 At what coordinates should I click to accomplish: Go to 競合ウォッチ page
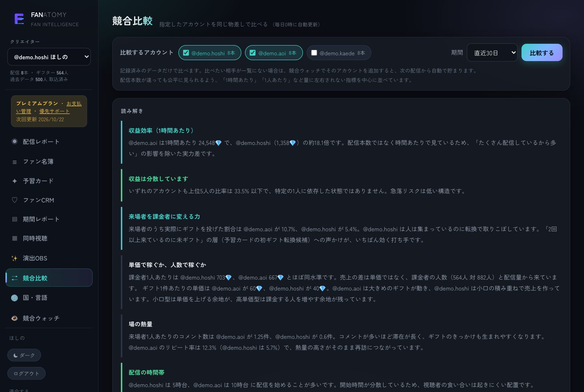click(49, 318)
